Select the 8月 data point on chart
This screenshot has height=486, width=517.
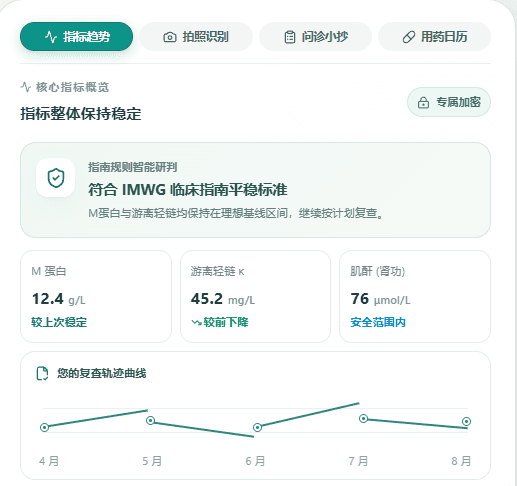pos(466,421)
